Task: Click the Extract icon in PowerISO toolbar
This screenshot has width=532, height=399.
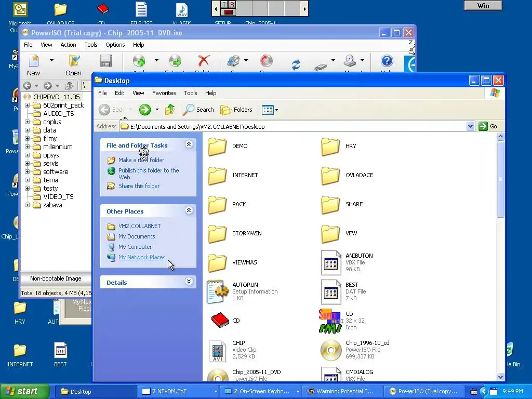Action: pos(175,61)
